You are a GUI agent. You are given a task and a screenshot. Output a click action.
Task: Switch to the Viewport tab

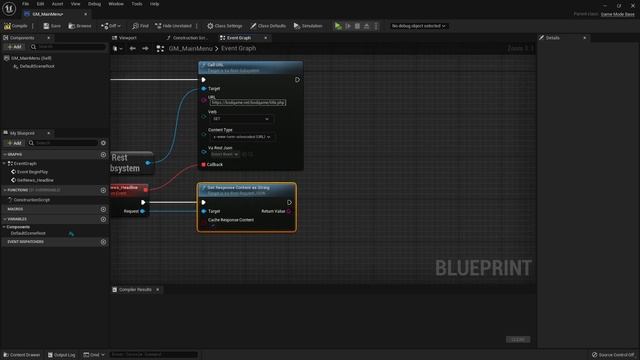(x=128, y=38)
